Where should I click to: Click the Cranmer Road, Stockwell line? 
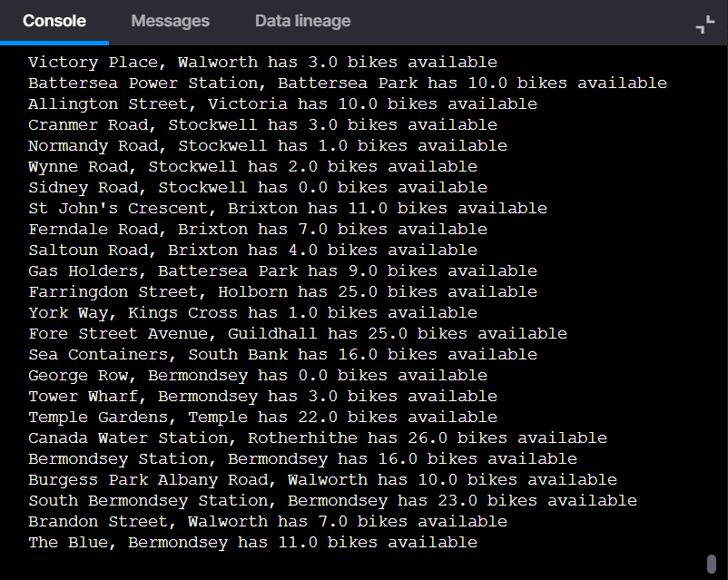pyautogui.click(x=262, y=125)
